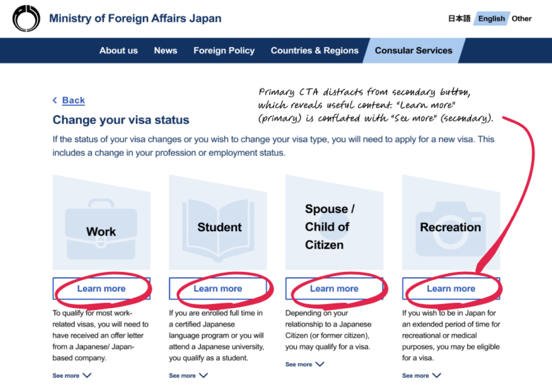Open the Work visa card image
This screenshot has height=392, width=552.
[x=101, y=222]
